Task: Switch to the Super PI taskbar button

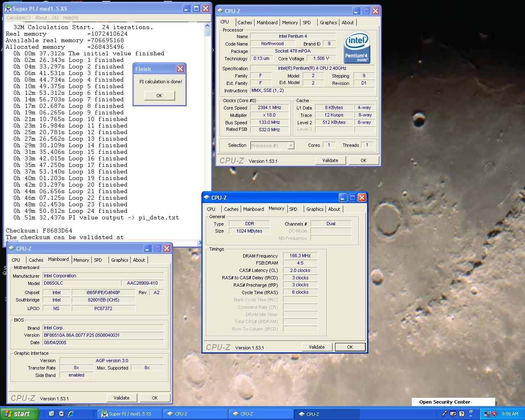Action: click(x=130, y=414)
